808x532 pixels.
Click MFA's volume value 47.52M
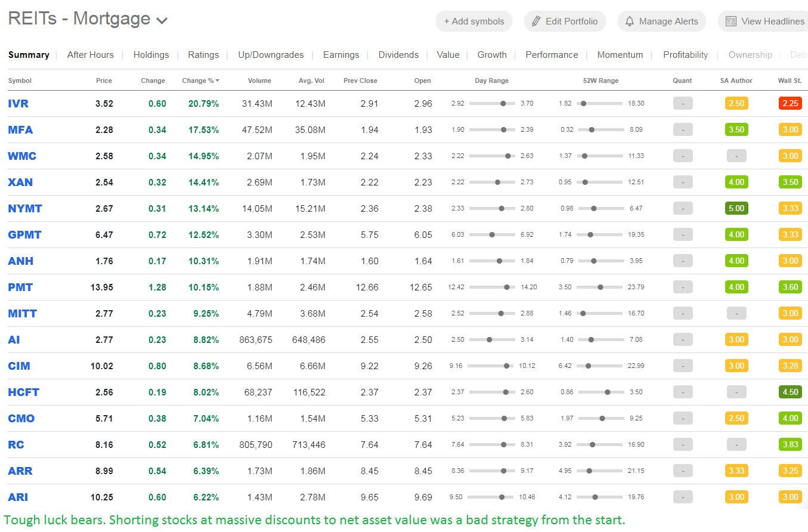257,130
